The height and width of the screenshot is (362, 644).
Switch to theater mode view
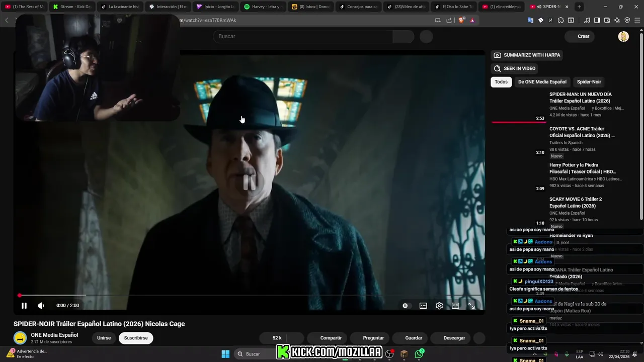455,305
